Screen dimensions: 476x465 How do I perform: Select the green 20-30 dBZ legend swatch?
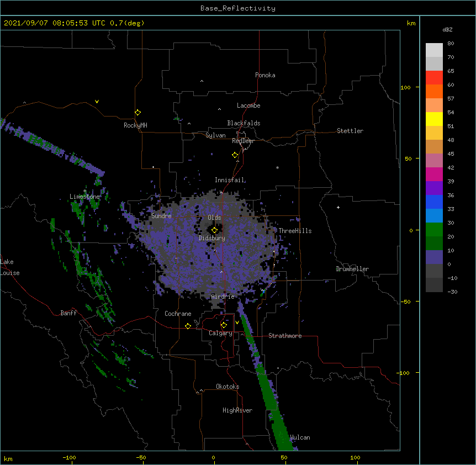coord(434,230)
